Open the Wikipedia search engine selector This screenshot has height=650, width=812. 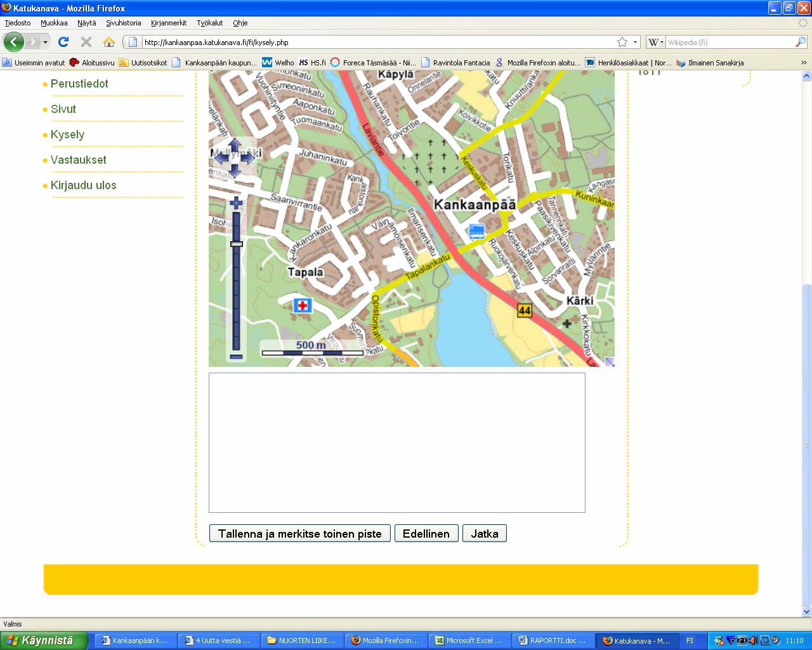(x=655, y=43)
